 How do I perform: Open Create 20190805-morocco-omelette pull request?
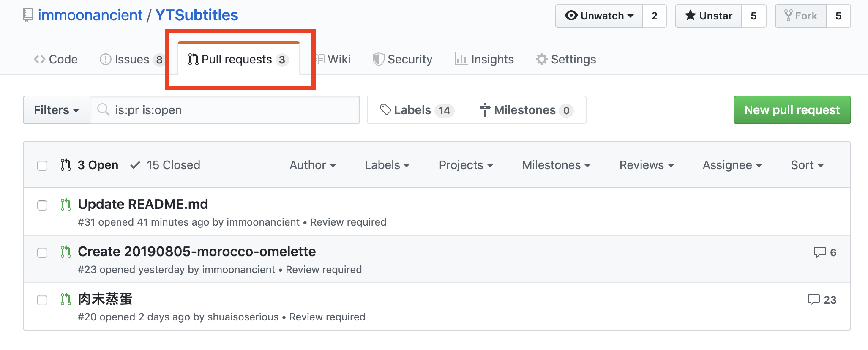(x=197, y=252)
